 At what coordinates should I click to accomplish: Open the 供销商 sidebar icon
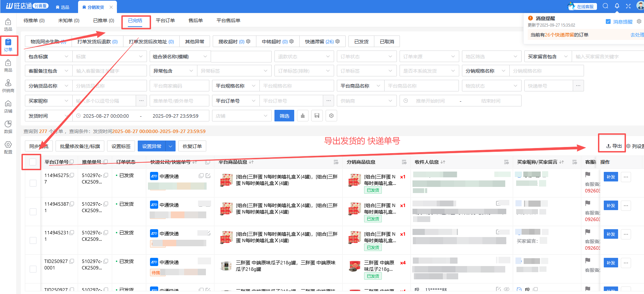(8, 86)
